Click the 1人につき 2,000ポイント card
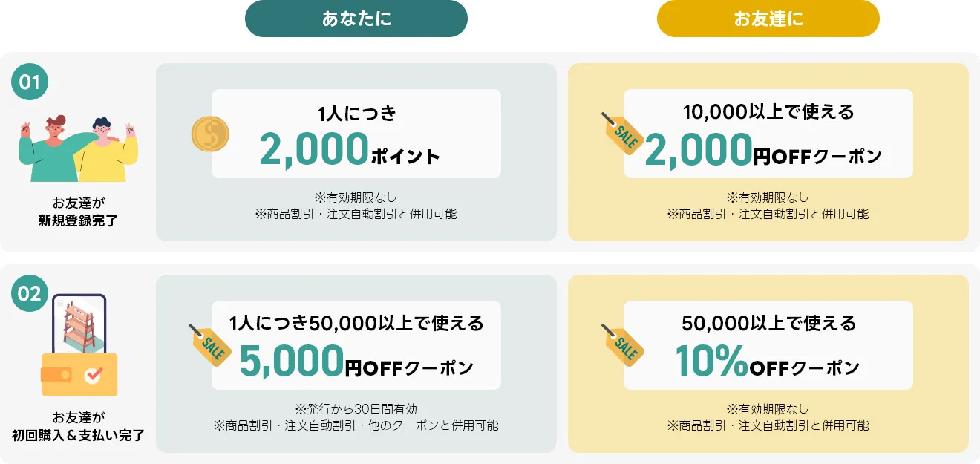Image resolution: width=980 pixels, height=464 pixels. [356, 134]
